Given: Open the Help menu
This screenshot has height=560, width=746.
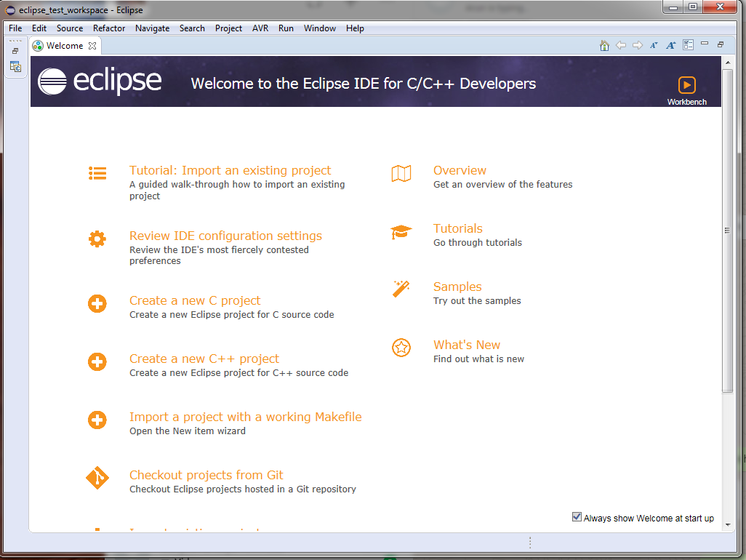Looking at the screenshot, I should 355,28.
